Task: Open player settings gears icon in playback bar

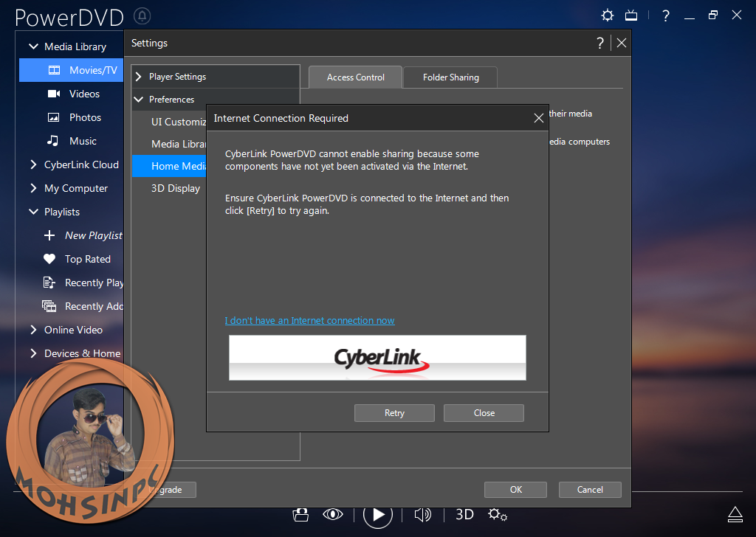Action: pos(498,514)
